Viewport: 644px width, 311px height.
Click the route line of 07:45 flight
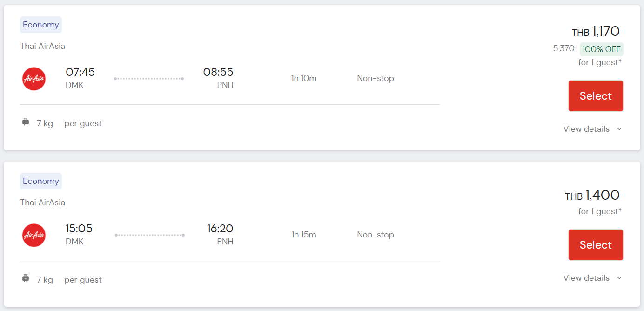pos(149,79)
